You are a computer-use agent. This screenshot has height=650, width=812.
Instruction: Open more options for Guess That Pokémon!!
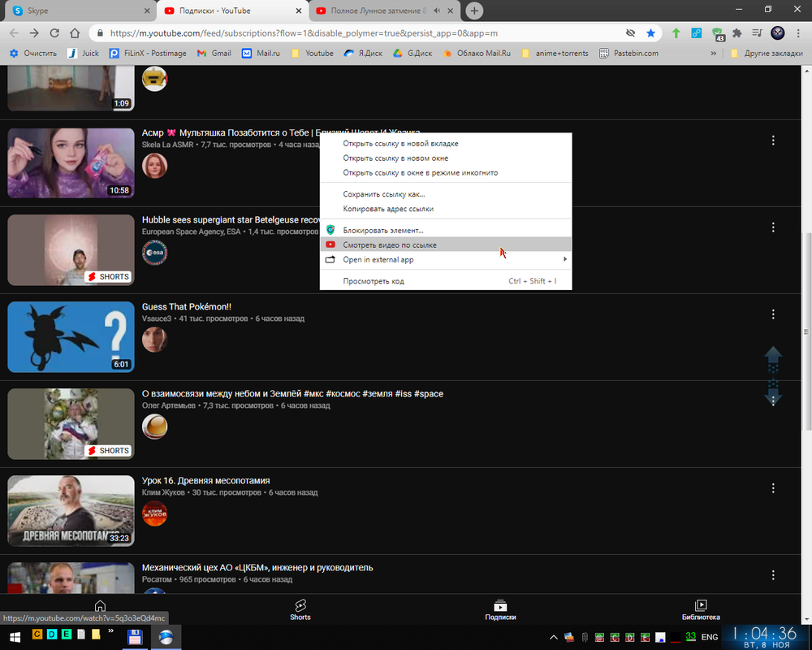pos(773,314)
